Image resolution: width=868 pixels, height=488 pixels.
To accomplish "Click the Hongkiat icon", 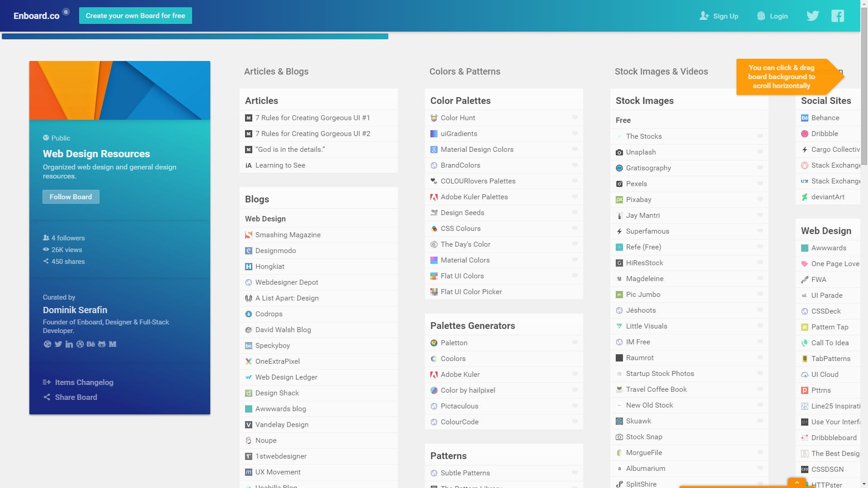I will pyautogui.click(x=249, y=267).
